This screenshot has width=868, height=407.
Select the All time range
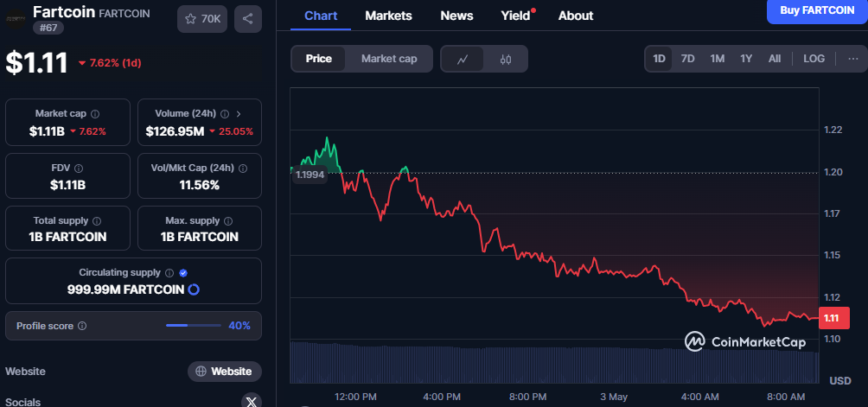[775, 59]
